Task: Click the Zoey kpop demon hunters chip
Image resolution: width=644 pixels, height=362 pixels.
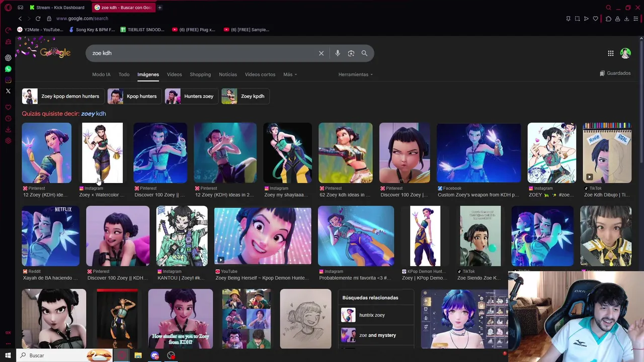Action: (63, 96)
